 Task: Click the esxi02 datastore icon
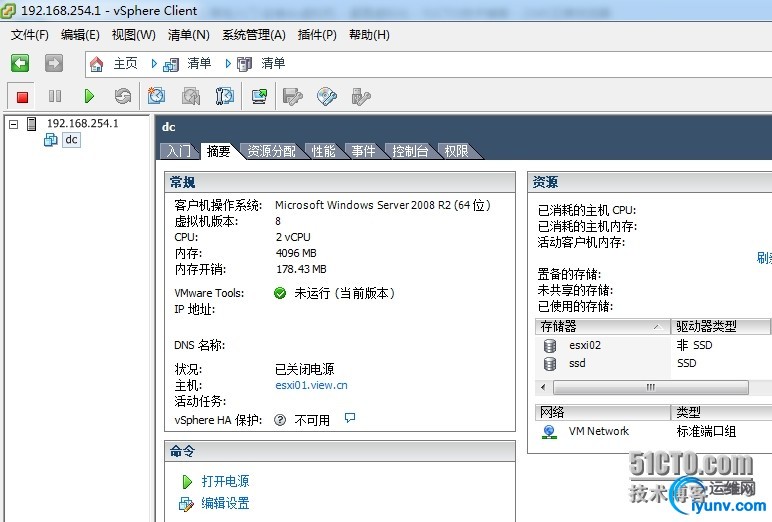coord(550,346)
